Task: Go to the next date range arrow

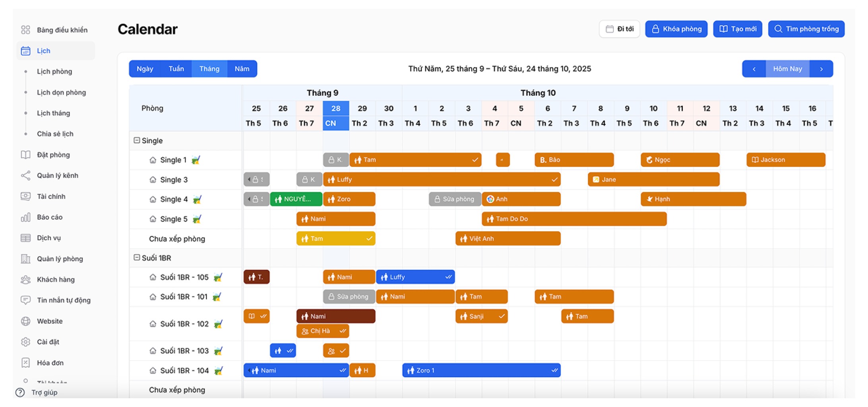Action: tap(821, 69)
